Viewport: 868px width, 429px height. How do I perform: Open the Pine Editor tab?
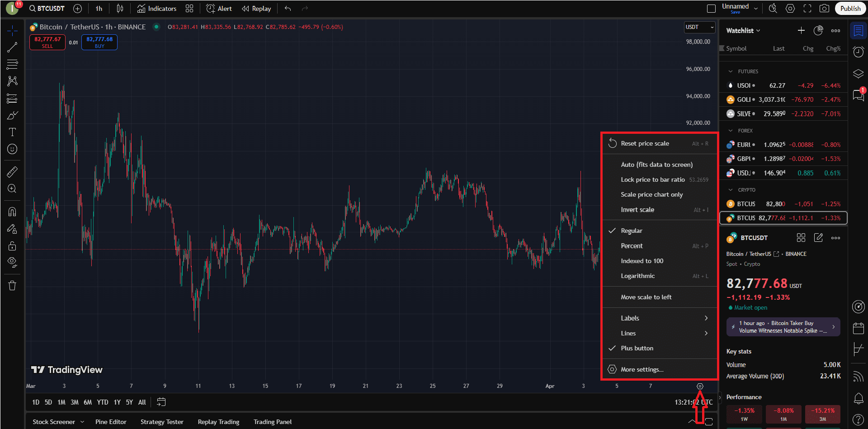[111, 422]
